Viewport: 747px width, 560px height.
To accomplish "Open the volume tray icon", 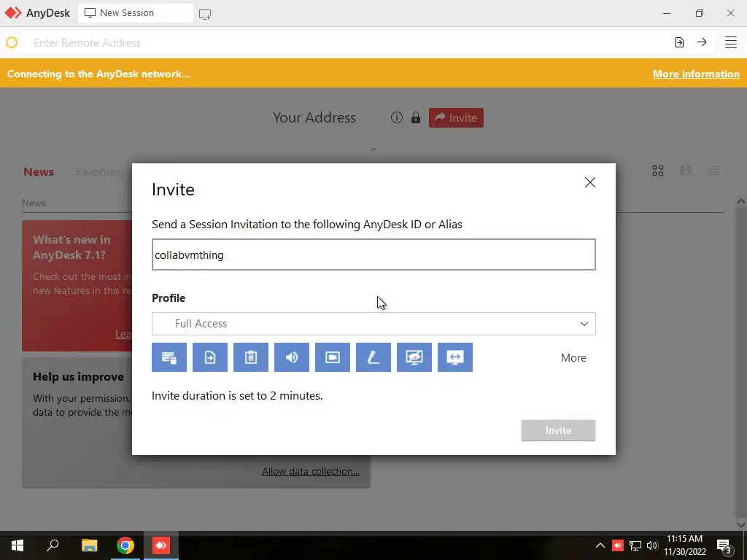I will 652,545.
